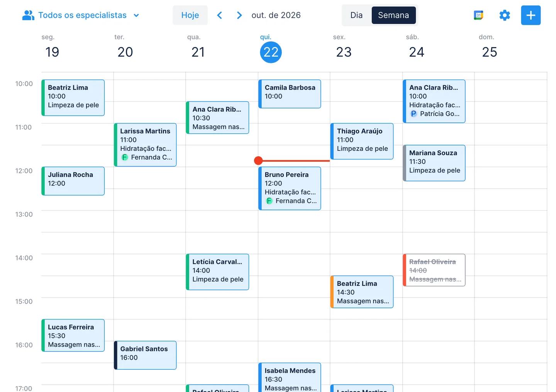
Task: Open Juliana Rocha 12:00 appointment
Action: click(73, 181)
